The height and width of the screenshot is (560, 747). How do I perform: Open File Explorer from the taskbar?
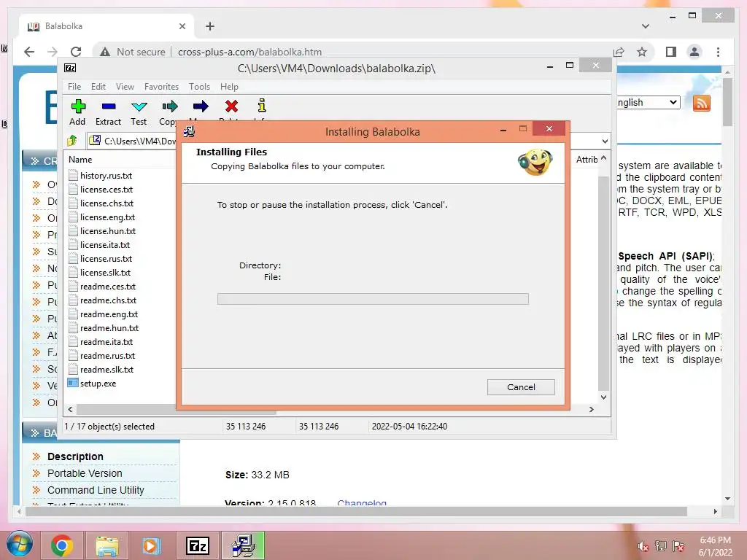click(107, 545)
